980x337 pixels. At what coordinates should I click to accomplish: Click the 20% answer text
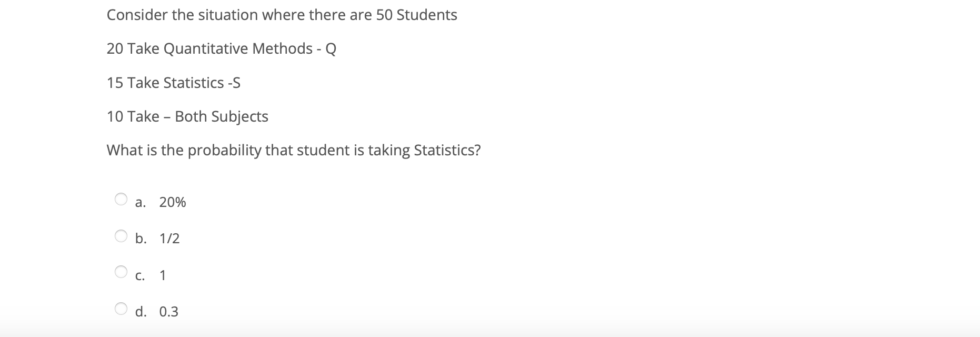pos(173,202)
